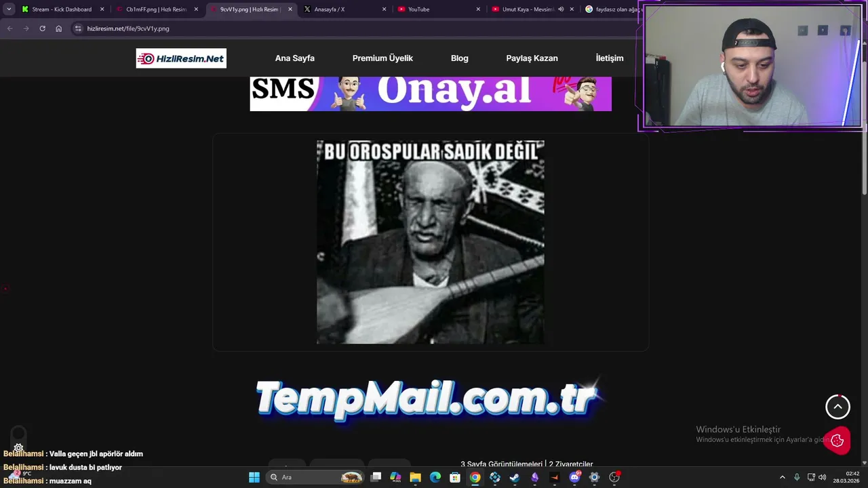Click the address bar URL field
The width and height of the screenshot is (868, 488).
(353, 28)
